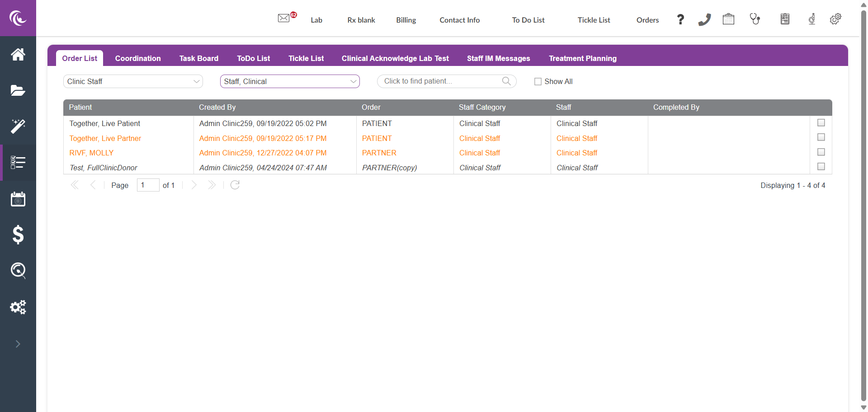Open the home icon in sidebar
868x412 pixels.
coord(18,55)
